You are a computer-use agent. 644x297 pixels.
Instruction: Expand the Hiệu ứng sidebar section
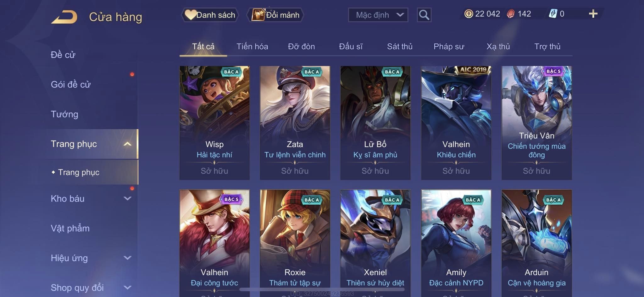point(127,258)
